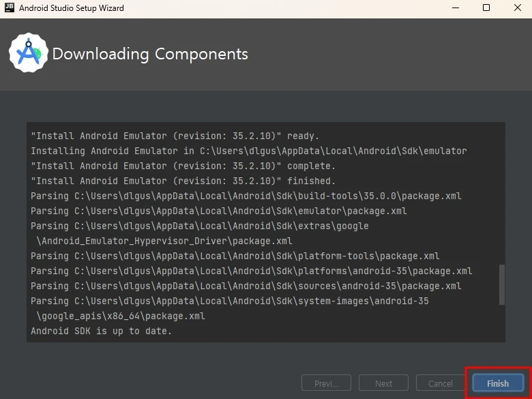
Task: Click the Emulator revision 'finished.' log line
Action: tap(183, 181)
